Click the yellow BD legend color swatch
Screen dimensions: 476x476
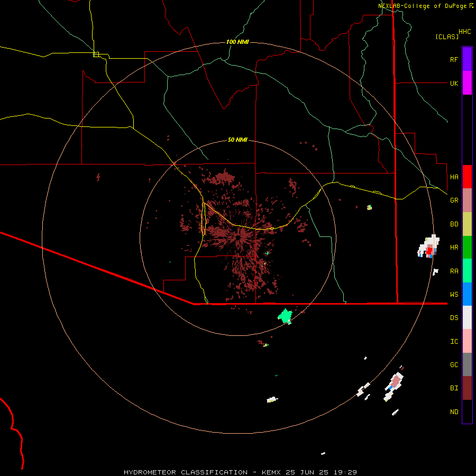(x=467, y=224)
